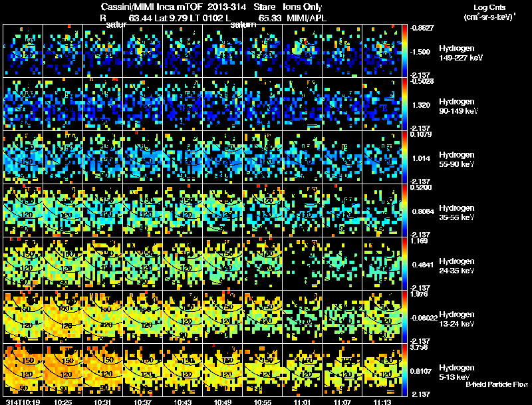This screenshot has height=405, width=532.
Task: Click the 'B-field Particle Flow' caption
Action: 497,384
